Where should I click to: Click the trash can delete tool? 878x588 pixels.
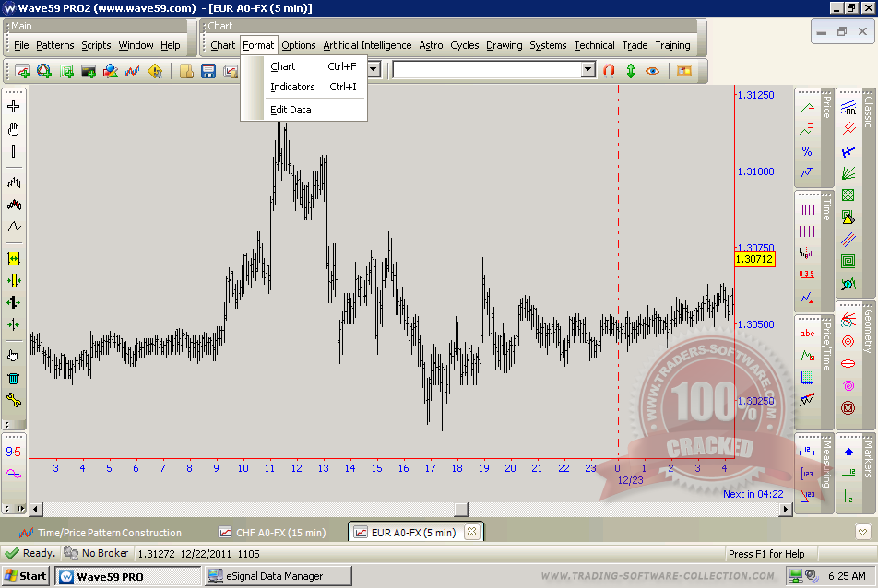tap(13, 378)
